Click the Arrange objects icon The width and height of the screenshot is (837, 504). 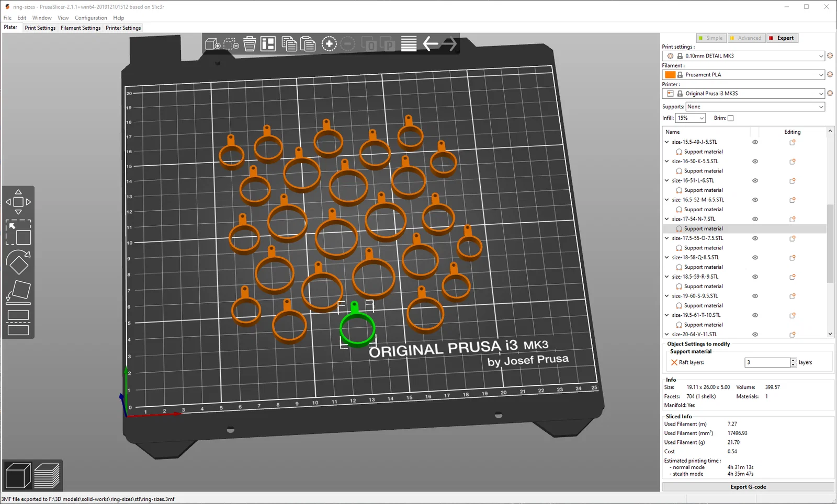click(268, 44)
